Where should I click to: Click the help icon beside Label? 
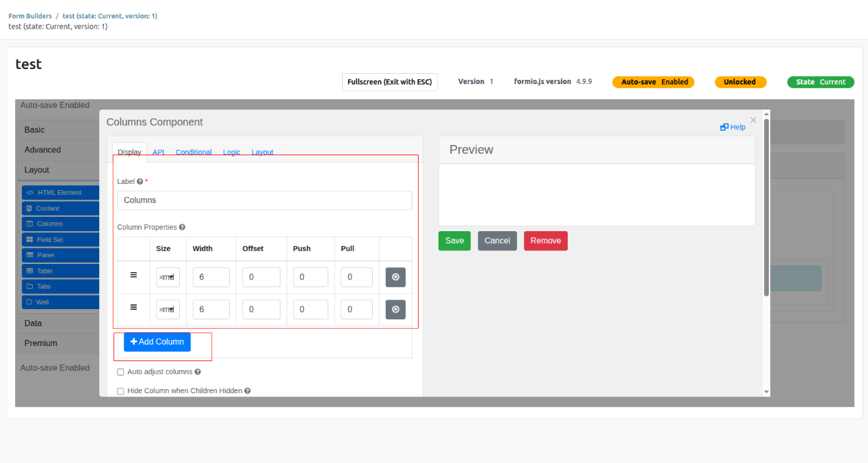click(140, 182)
